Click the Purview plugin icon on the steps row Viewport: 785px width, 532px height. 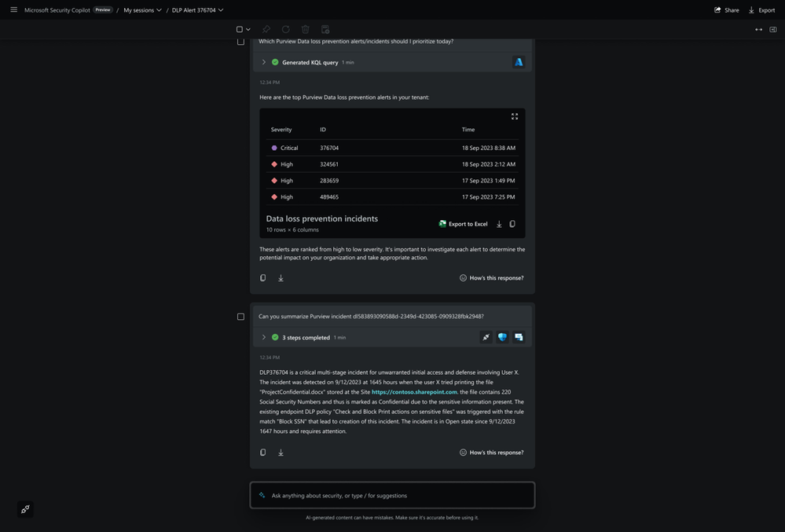519,337
